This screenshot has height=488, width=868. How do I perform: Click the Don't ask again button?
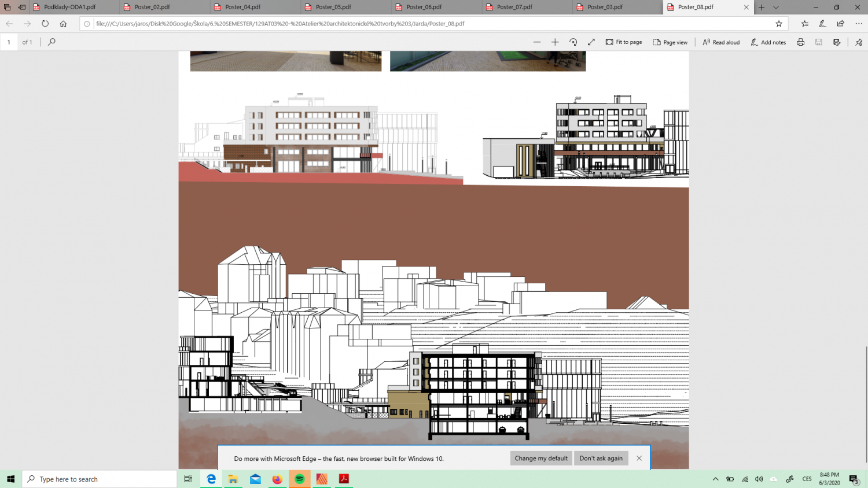click(601, 459)
